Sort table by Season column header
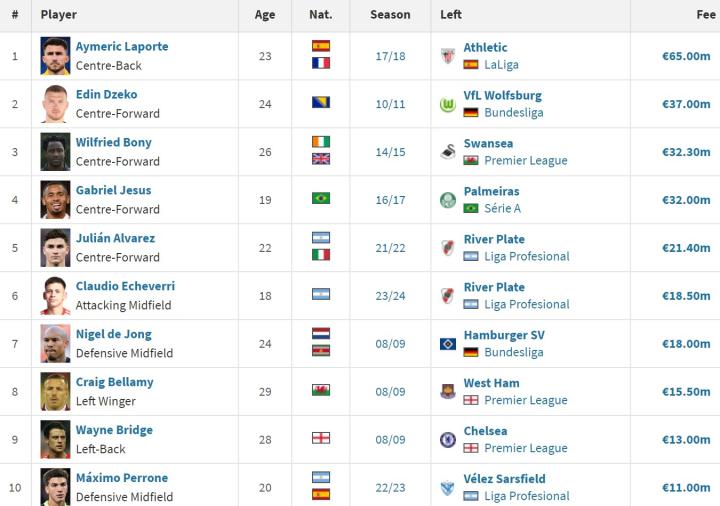 coord(390,15)
